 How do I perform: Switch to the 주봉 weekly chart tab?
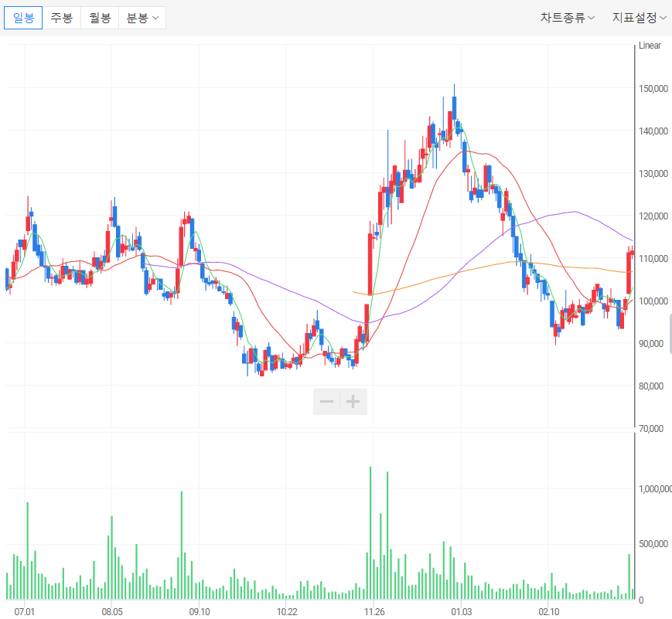tap(62, 18)
